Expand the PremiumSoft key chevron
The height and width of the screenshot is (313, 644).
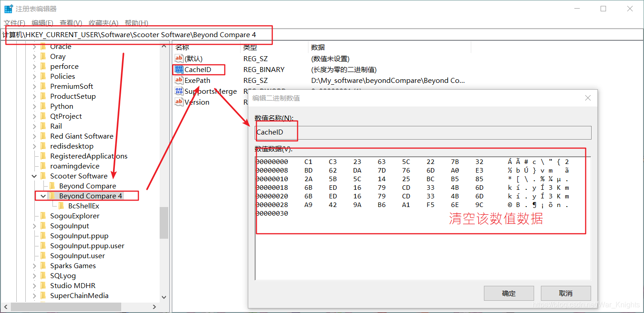[34, 87]
